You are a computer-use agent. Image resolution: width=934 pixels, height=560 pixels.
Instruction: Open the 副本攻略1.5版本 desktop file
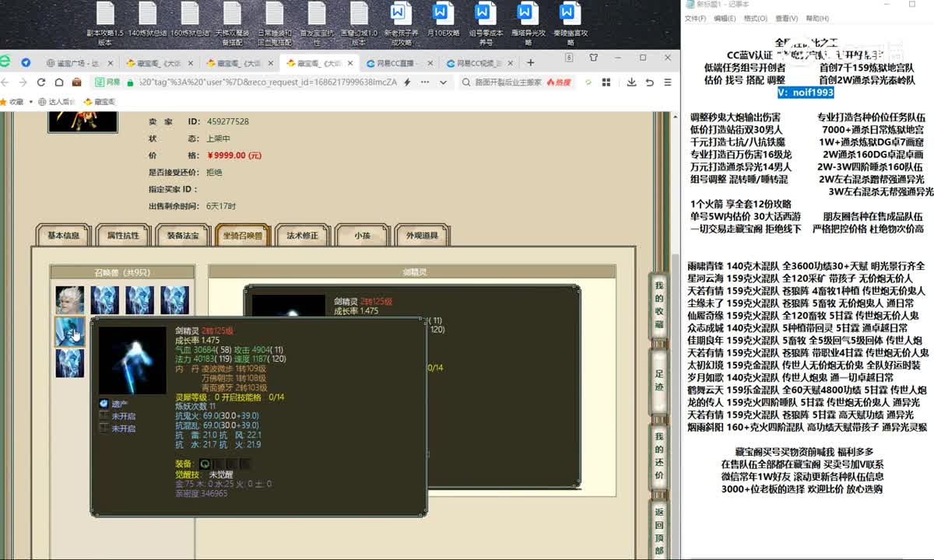coord(105,23)
